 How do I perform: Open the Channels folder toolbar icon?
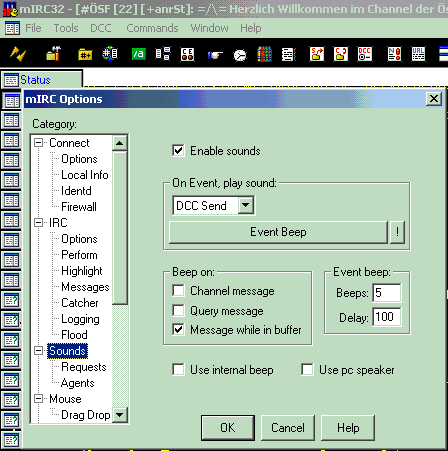(x=85, y=54)
